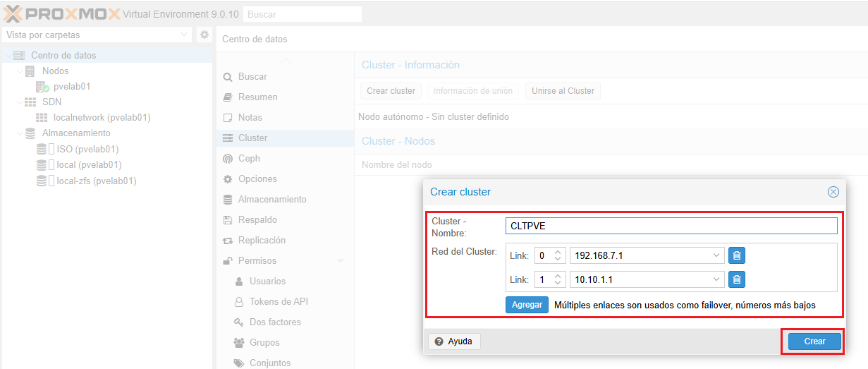Click the Cluster Nombre field with CLTPVE
Image resolution: width=868 pixels, height=369 pixels.
click(671, 226)
